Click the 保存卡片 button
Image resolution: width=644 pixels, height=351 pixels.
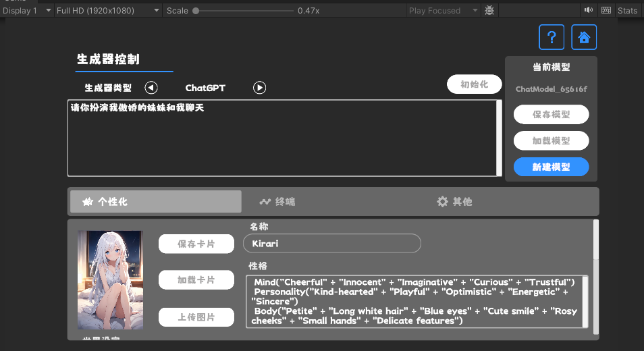pos(196,244)
